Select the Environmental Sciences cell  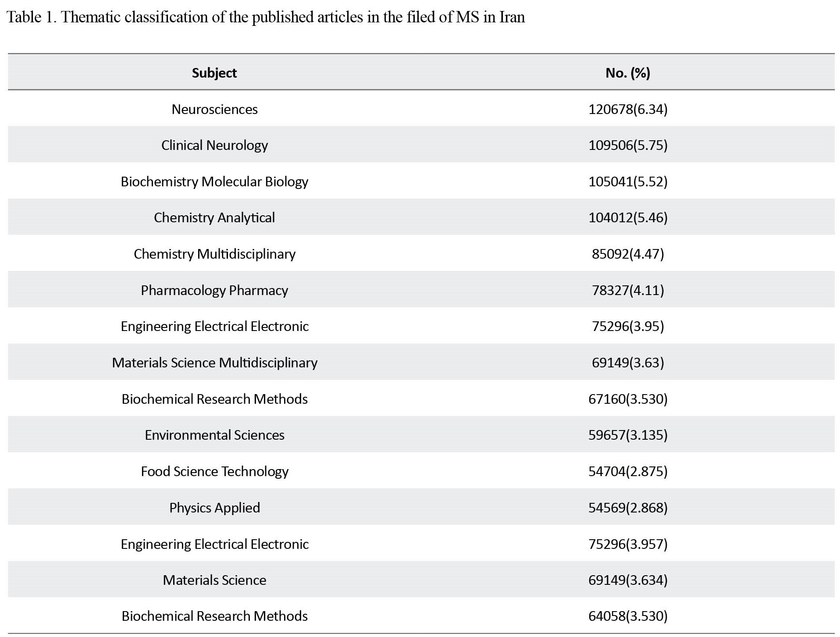pos(214,435)
